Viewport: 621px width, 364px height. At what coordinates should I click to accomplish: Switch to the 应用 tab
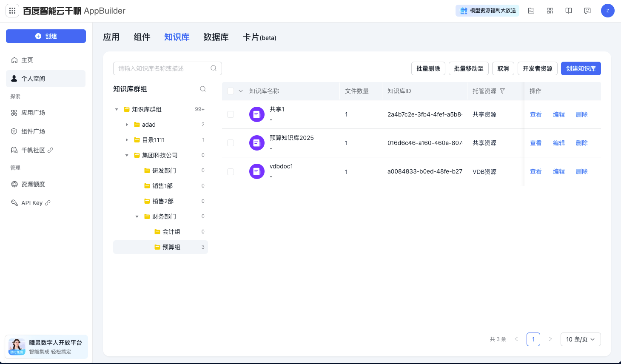111,37
